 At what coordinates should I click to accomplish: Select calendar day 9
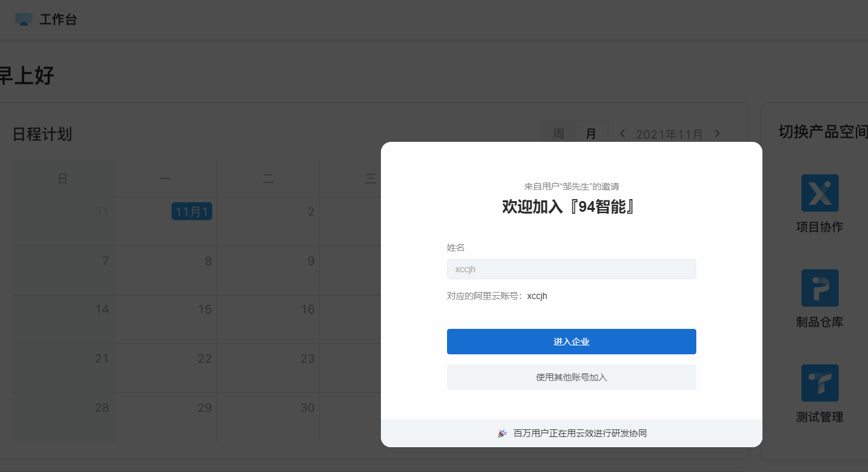tap(311, 261)
